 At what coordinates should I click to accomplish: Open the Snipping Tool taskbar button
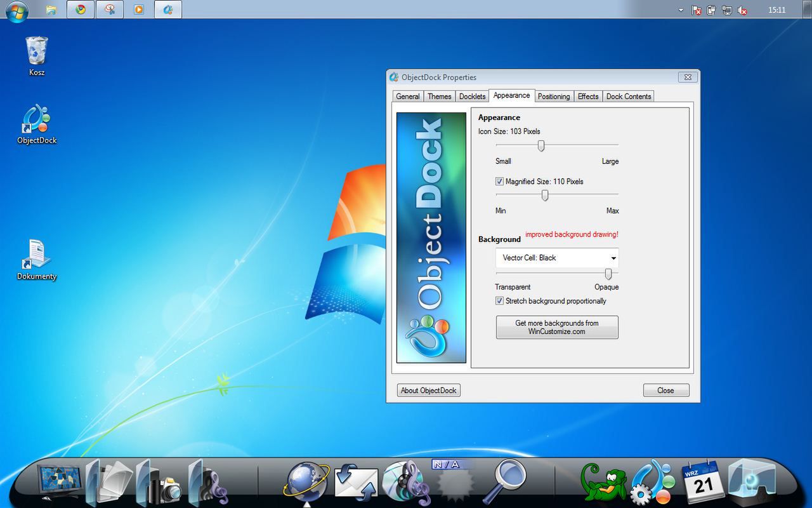pyautogui.click(x=110, y=10)
